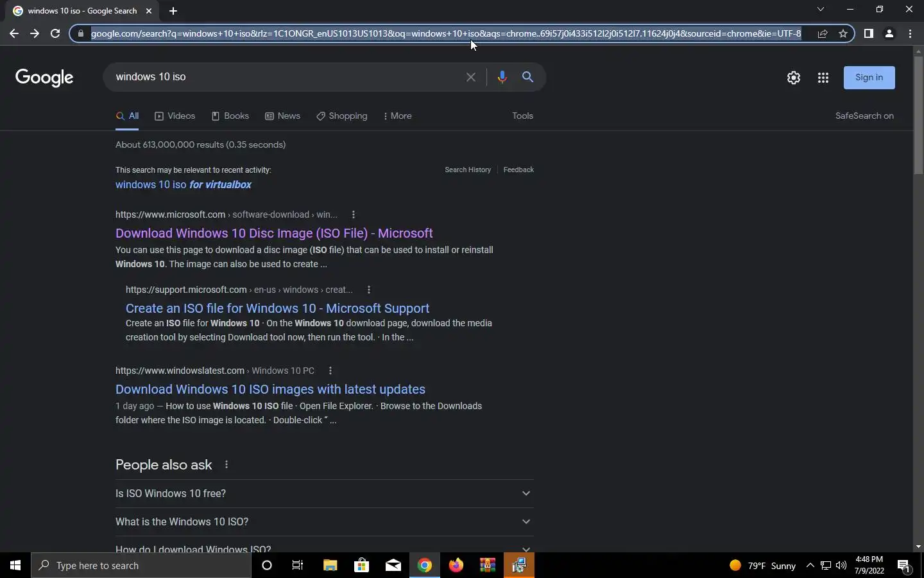924x578 pixels.
Task: Open the Chrome profile icon
Action: (889, 33)
